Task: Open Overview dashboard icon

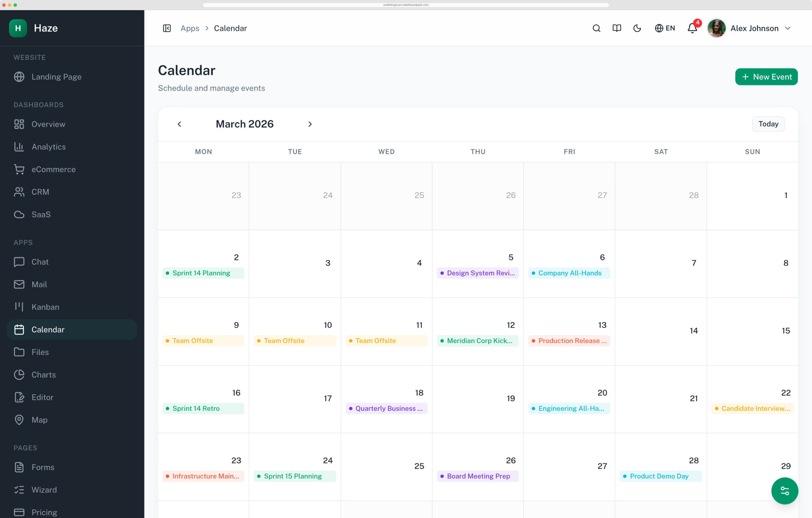Action: (x=19, y=124)
